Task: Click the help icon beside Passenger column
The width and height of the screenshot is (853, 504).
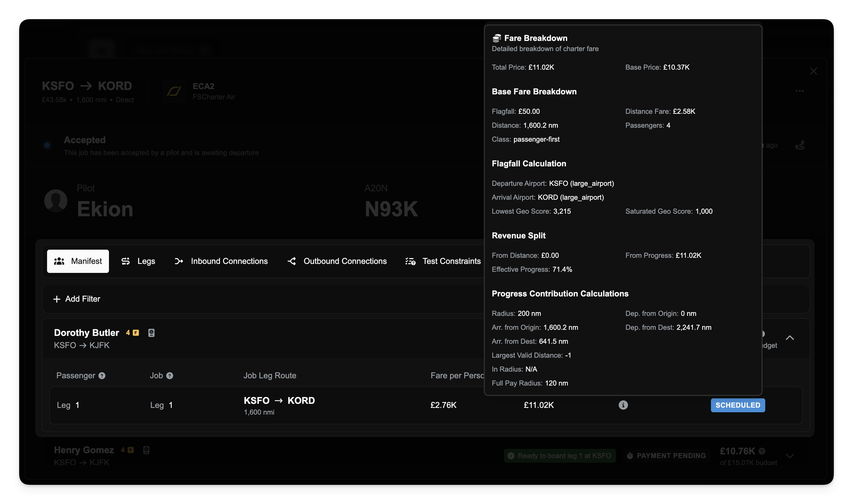Action: pyautogui.click(x=102, y=376)
